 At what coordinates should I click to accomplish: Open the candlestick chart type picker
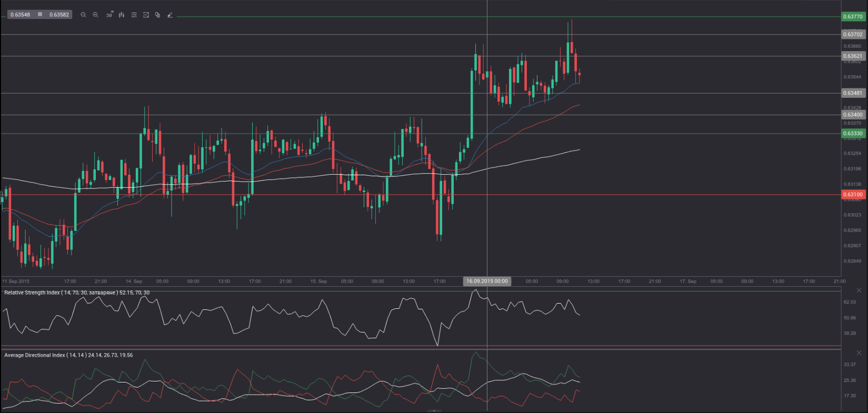122,15
